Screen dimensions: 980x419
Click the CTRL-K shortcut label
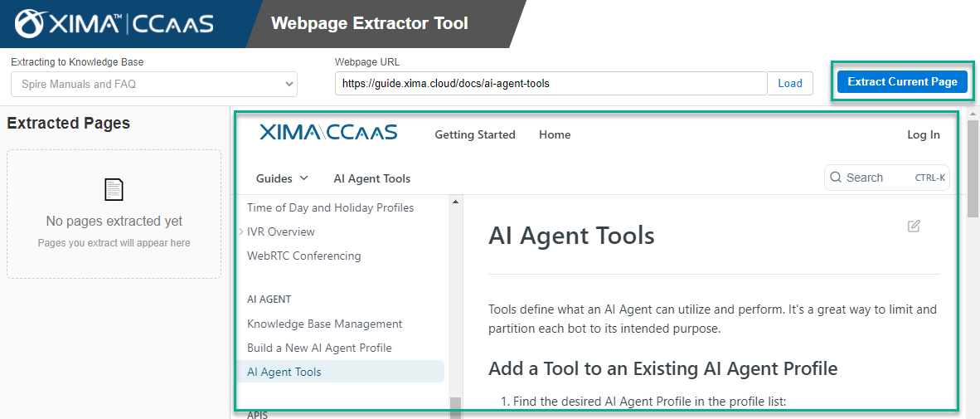930,178
